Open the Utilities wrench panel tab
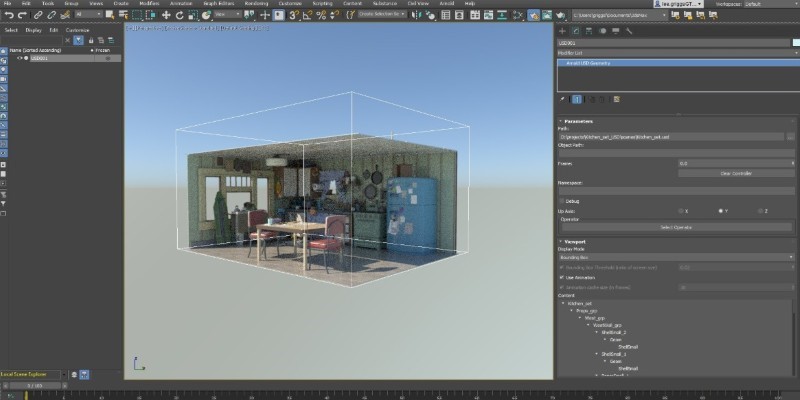The height and width of the screenshot is (400, 800). [629, 31]
